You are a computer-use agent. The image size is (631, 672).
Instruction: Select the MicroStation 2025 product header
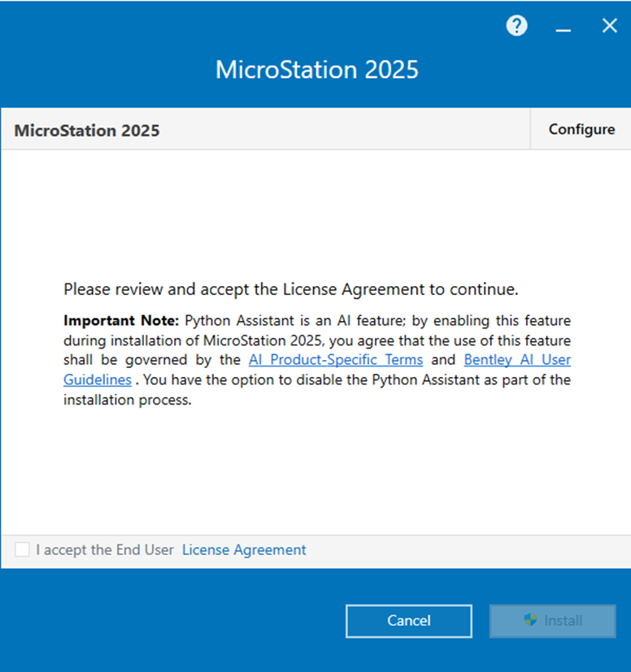[87, 130]
